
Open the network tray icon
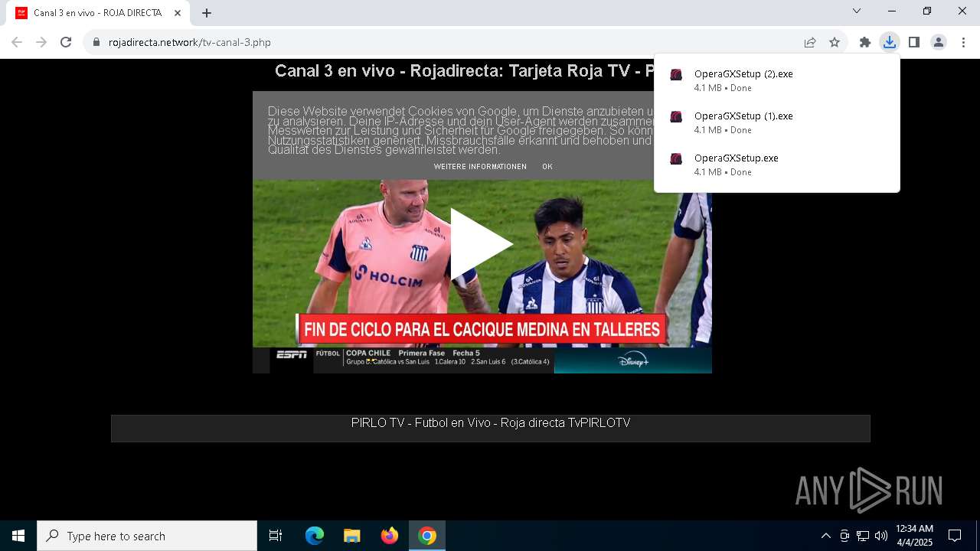pyautogui.click(x=863, y=536)
